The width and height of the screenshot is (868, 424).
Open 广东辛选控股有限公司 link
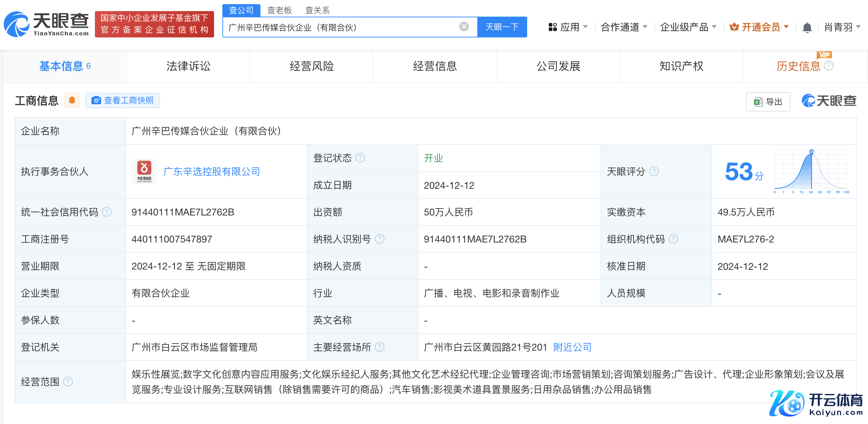point(211,171)
